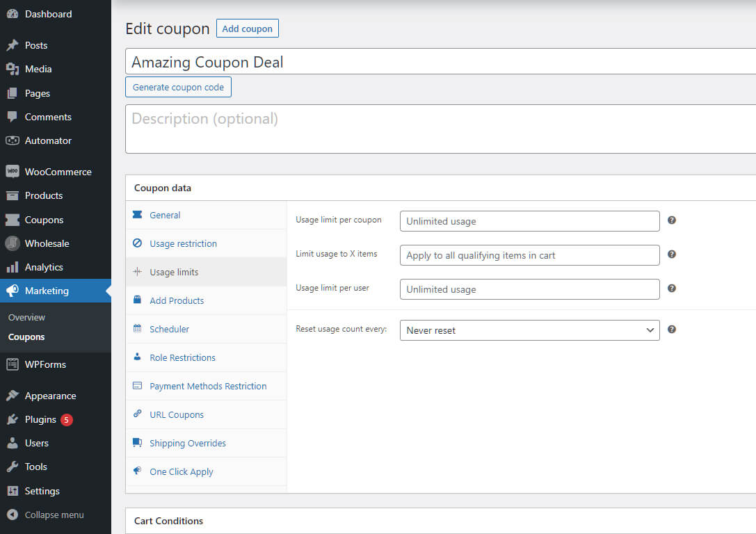Image resolution: width=756 pixels, height=534 pixels.
Task: Click the Plugins plug icon in the sidebar
Action: 12,419
